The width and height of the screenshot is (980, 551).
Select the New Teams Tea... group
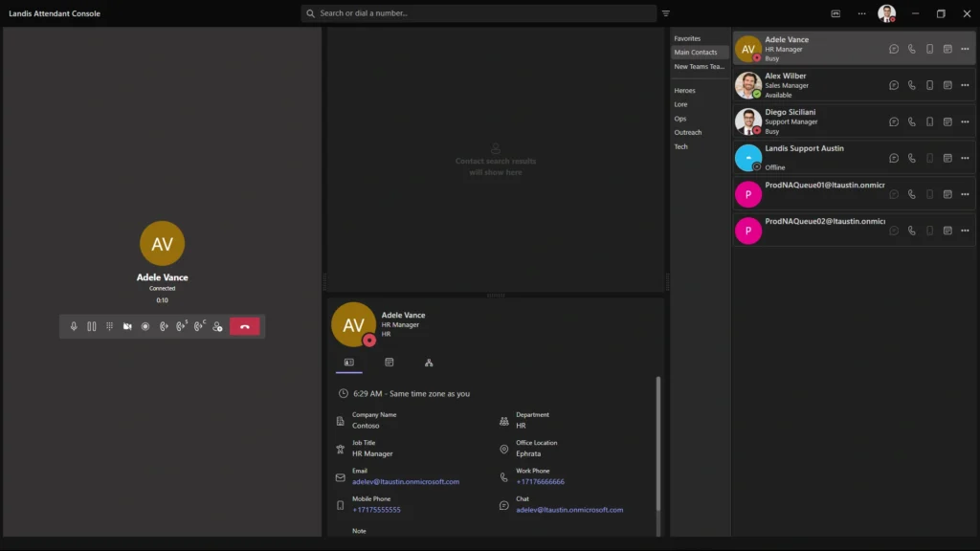click(700, 67)
